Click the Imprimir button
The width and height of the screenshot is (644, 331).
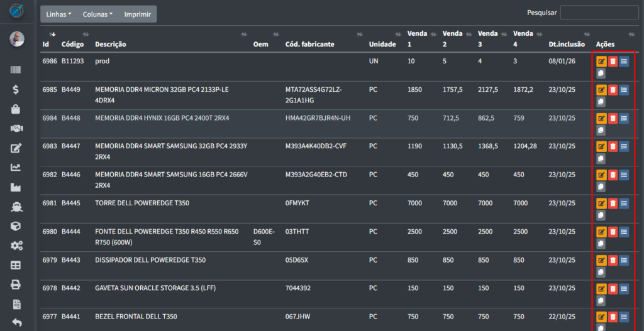pos(137,14)
